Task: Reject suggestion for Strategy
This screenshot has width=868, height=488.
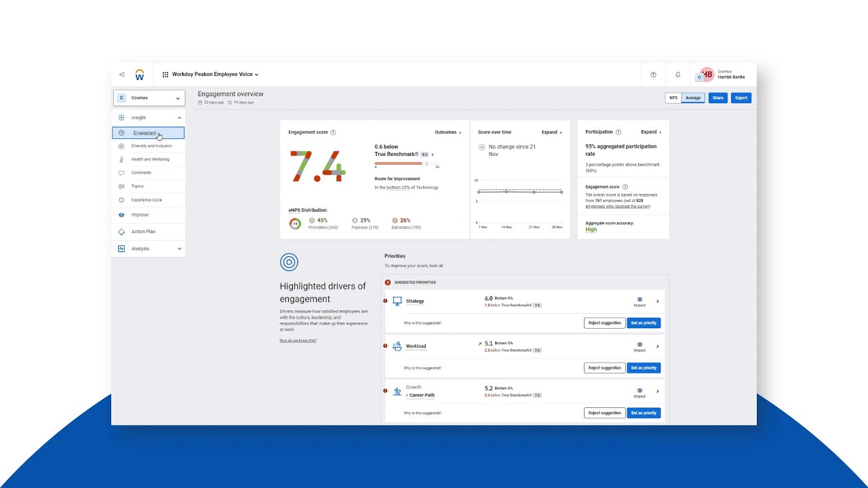Action: pyautogui.click(x=604, y=323)
